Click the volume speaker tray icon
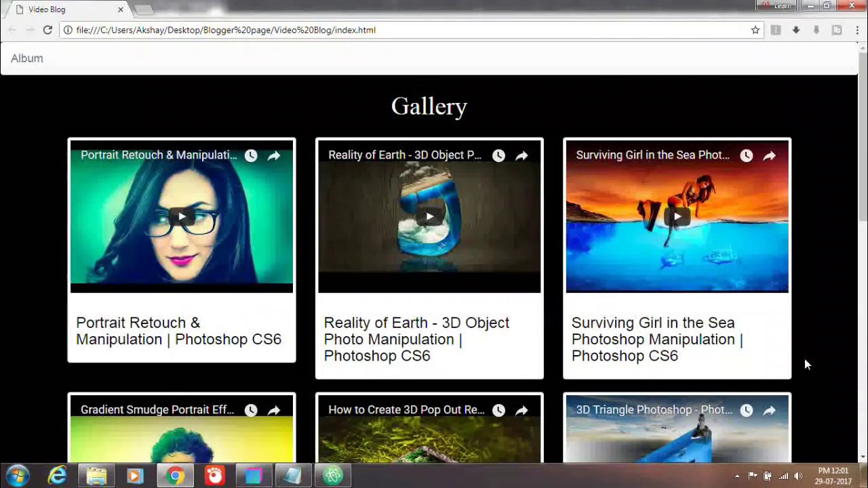 pyautogui.click(x=798, y=476)
